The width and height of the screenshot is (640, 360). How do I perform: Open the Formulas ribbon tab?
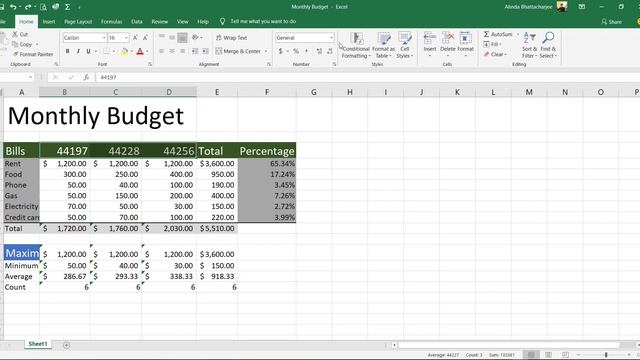tap(111, 22)
